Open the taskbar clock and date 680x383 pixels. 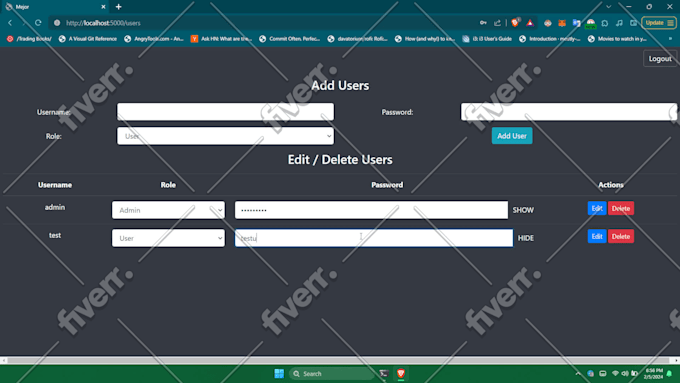tap(654, 373)
